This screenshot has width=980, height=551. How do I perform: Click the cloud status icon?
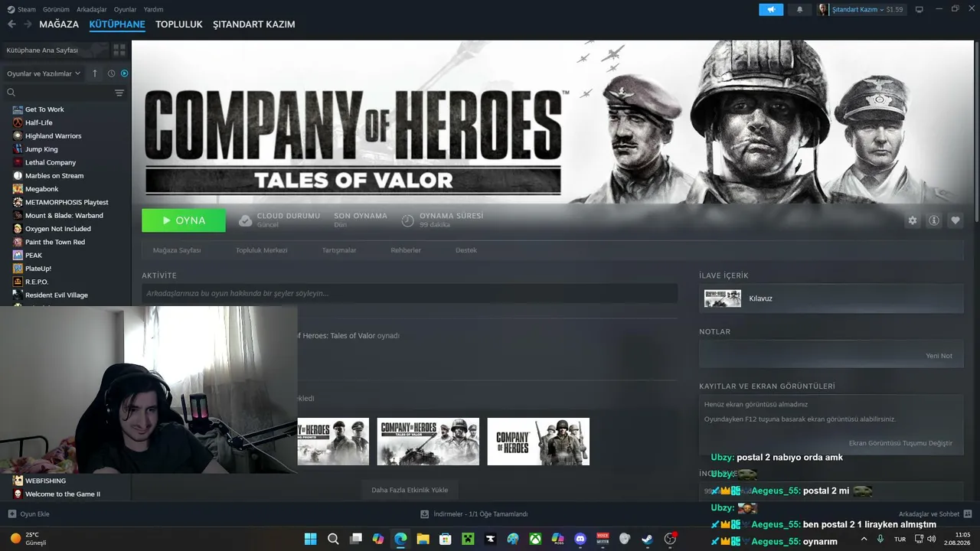[245, 220]
